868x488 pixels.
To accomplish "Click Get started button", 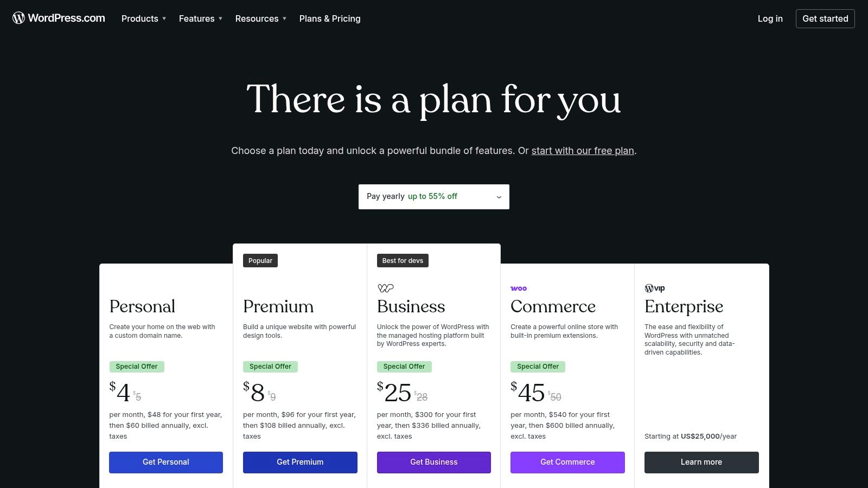I will 825,18.
